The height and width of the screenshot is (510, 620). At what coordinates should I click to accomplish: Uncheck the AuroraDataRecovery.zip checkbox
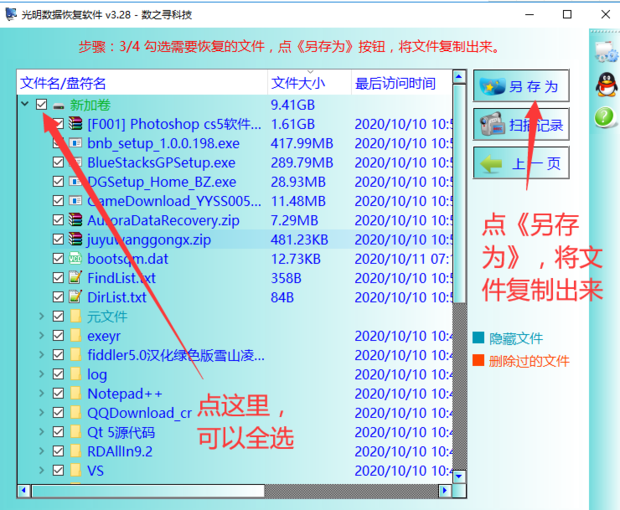click(x=58, y=220)
